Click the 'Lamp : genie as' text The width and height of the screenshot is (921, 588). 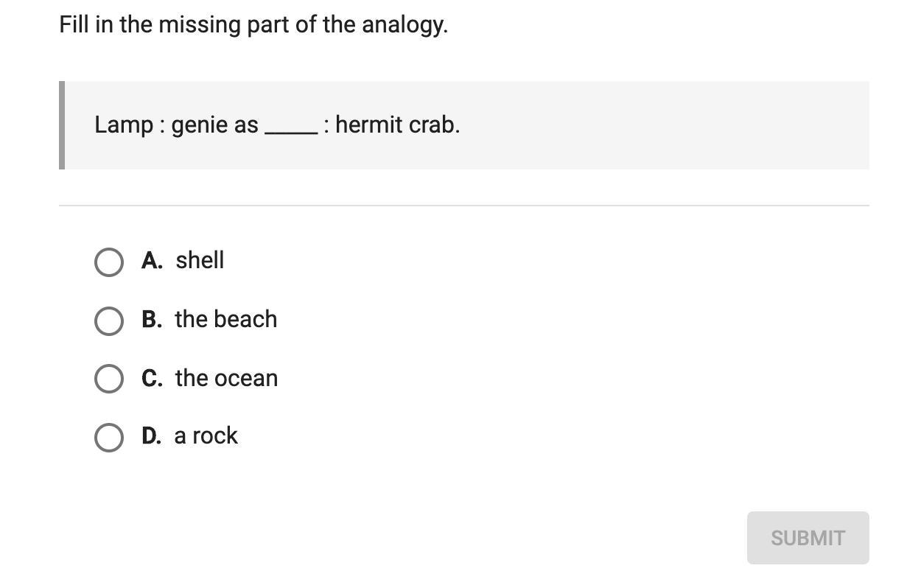176,125
